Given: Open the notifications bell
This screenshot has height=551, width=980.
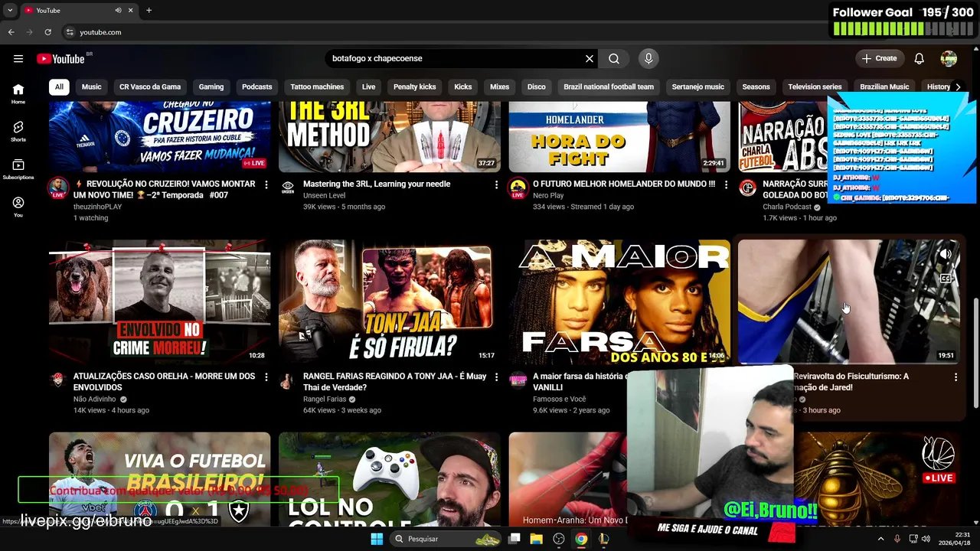Looking at the screenshot, I should pos(920,59).
